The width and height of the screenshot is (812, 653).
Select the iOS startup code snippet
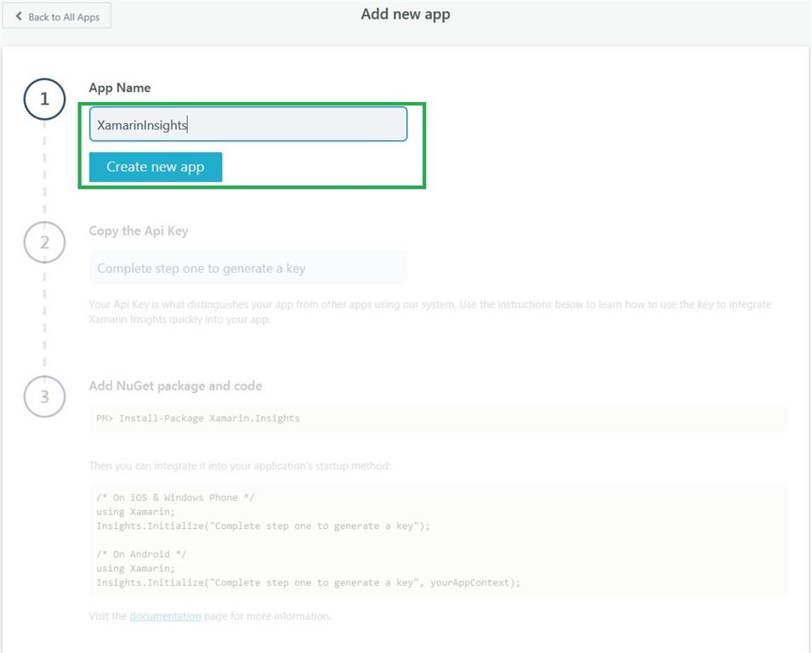(x=264, y=511)
